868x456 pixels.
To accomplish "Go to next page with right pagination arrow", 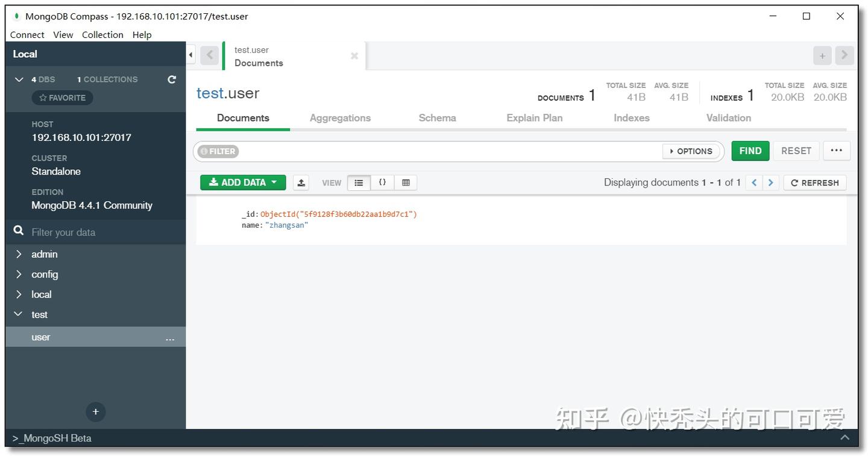I will [x=770, y=182].
